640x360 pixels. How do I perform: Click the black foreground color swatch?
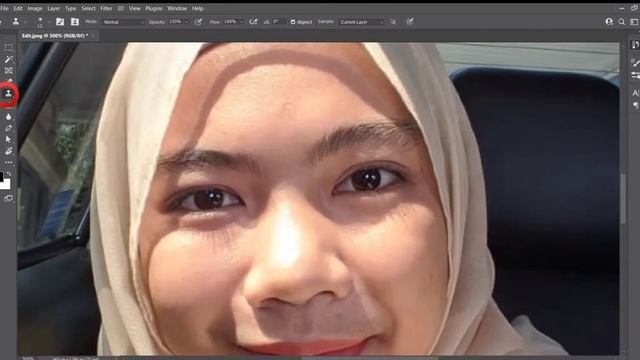point(2,176)
